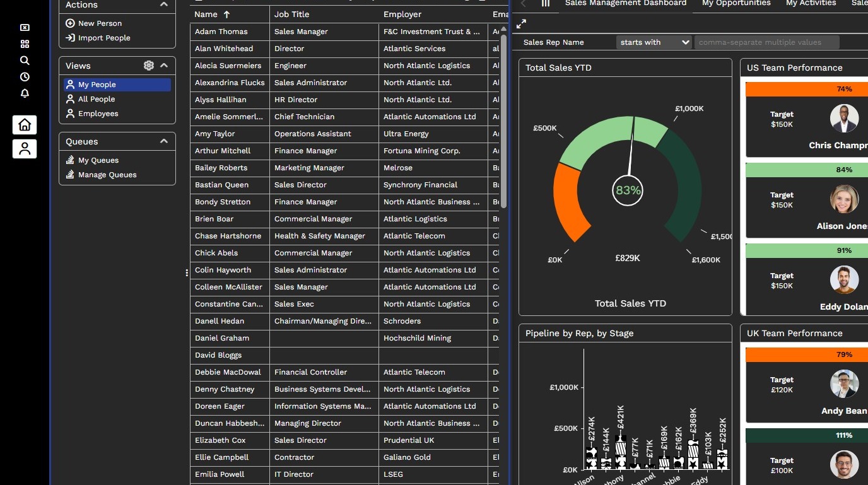Switch to My Activities tab

(811, 3)
